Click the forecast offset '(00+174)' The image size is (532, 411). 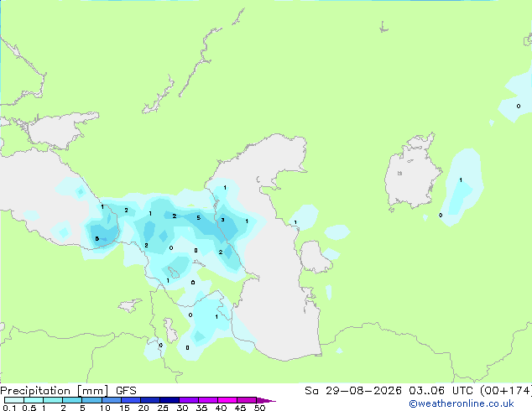506,391
